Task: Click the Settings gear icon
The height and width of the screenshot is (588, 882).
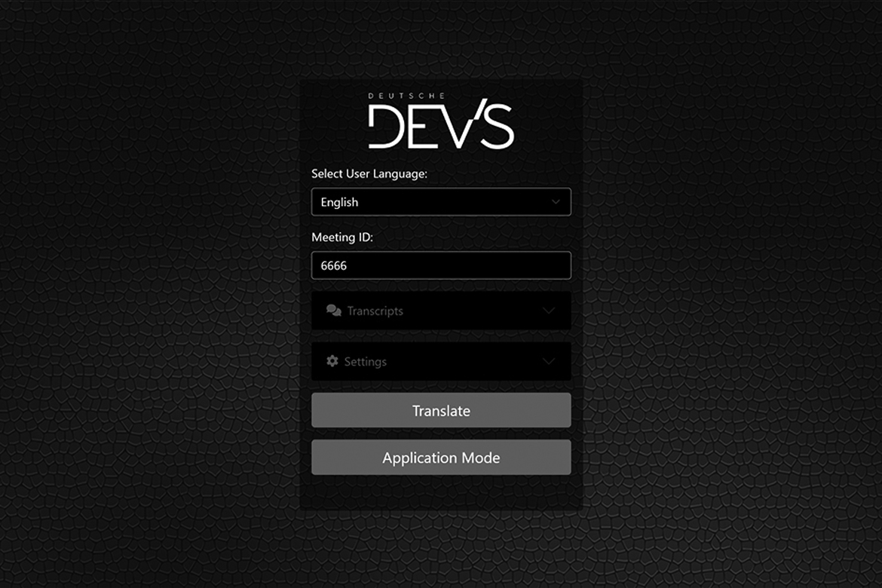Action: 332,361
